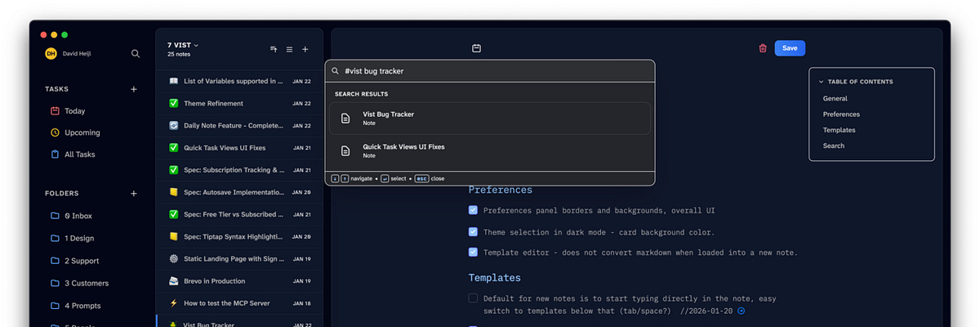Click the gear icon beside Static Landing Page
This screenshot has width=980, height=327.
[173, 258]
